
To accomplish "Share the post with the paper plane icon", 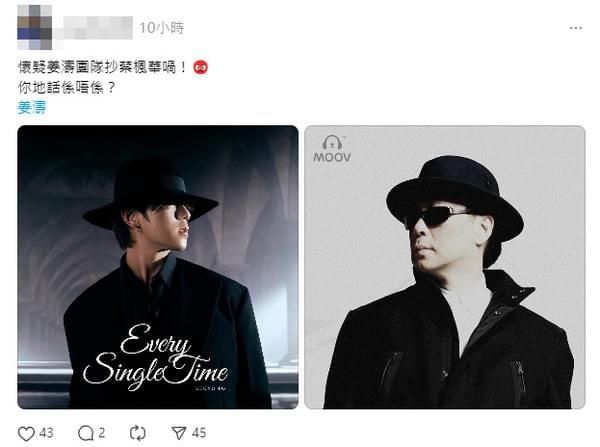I will (179, 433).
